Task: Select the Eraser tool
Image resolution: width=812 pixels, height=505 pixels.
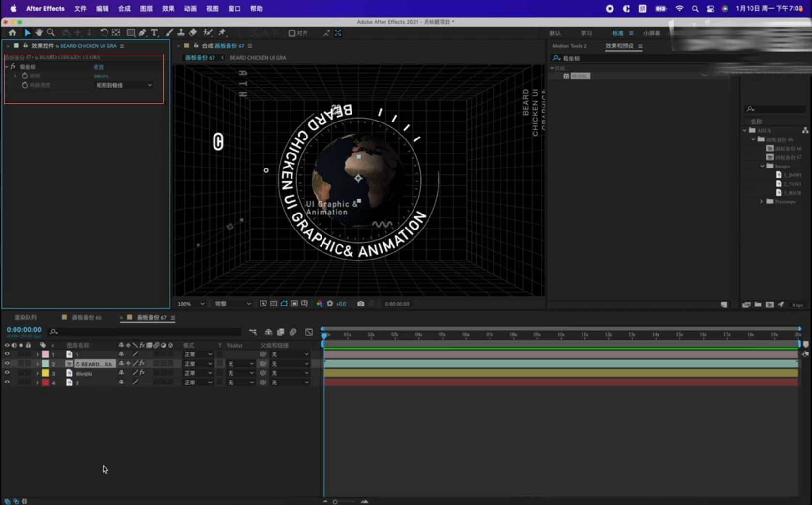Action: click(x=193, y=32)
